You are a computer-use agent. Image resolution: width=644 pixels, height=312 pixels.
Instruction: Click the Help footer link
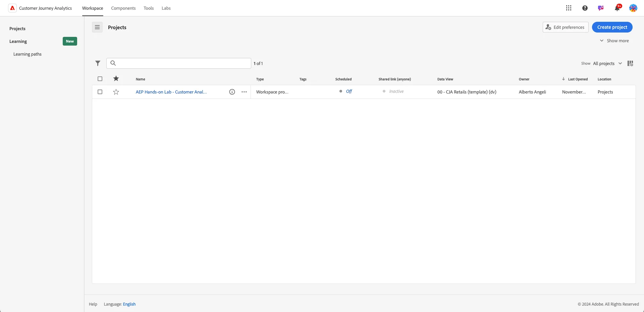93,304
